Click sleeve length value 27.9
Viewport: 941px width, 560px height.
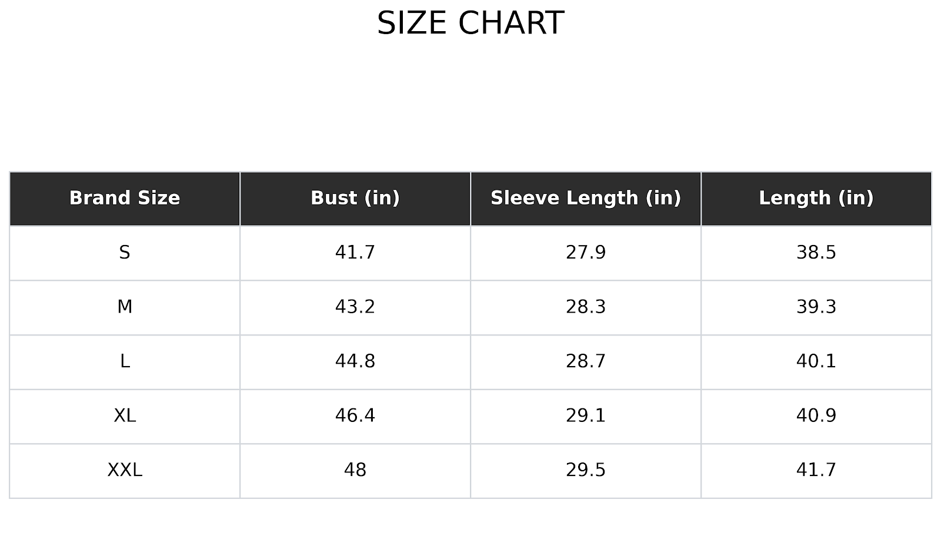[x=586, y=253]
